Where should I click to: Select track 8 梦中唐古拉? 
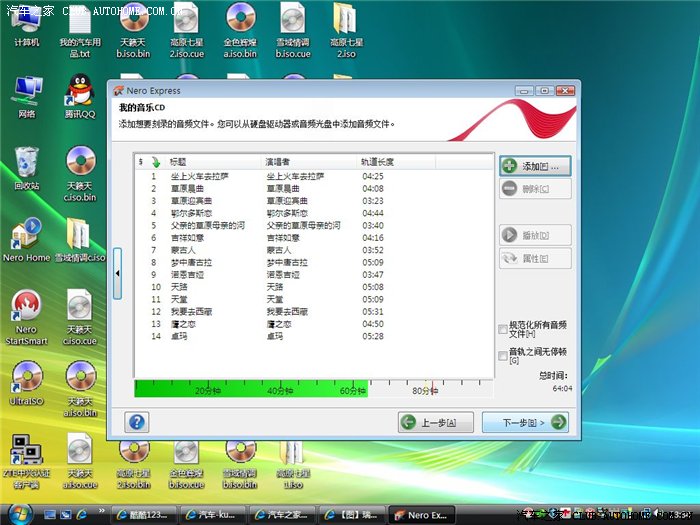pyautogui.click(x=312, y=262)
